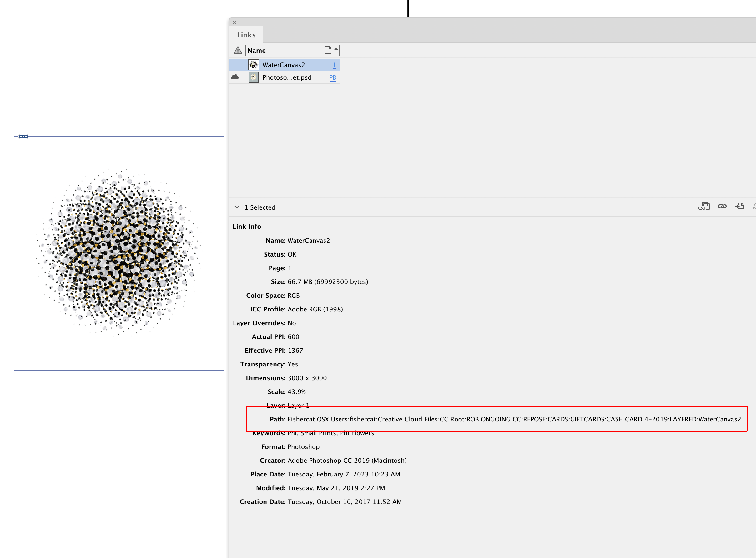Click the cloud sync icon beside Photoso...et.psd
Viewport: 756px width, 558px height.
point(235,77)
